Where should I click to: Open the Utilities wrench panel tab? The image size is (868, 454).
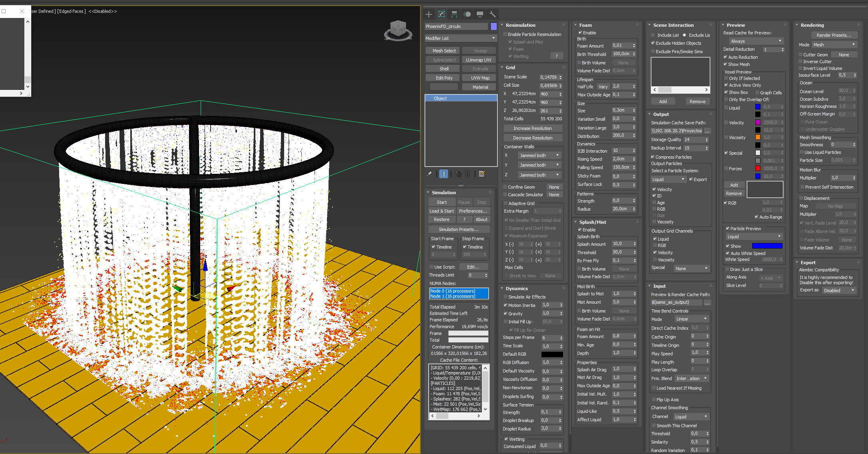point(493,14)
